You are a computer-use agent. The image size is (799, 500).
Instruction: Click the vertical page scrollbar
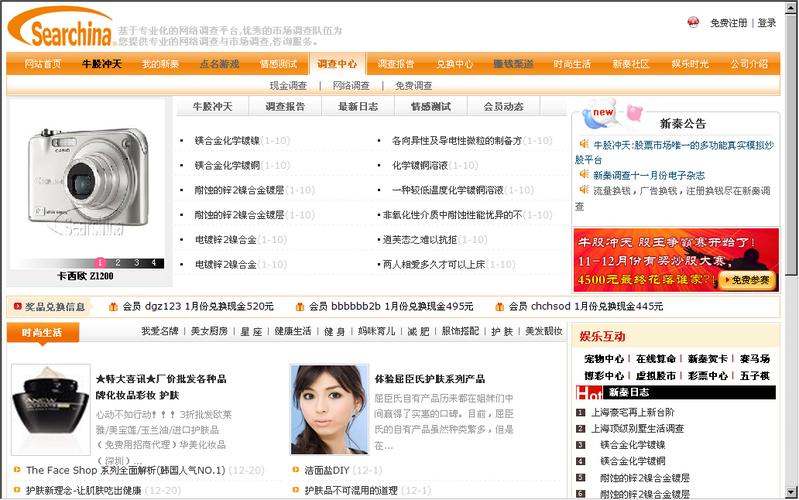coord(791,250)
